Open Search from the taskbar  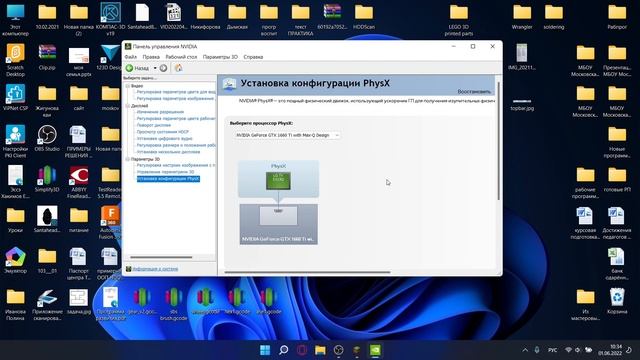pos(283,350)
